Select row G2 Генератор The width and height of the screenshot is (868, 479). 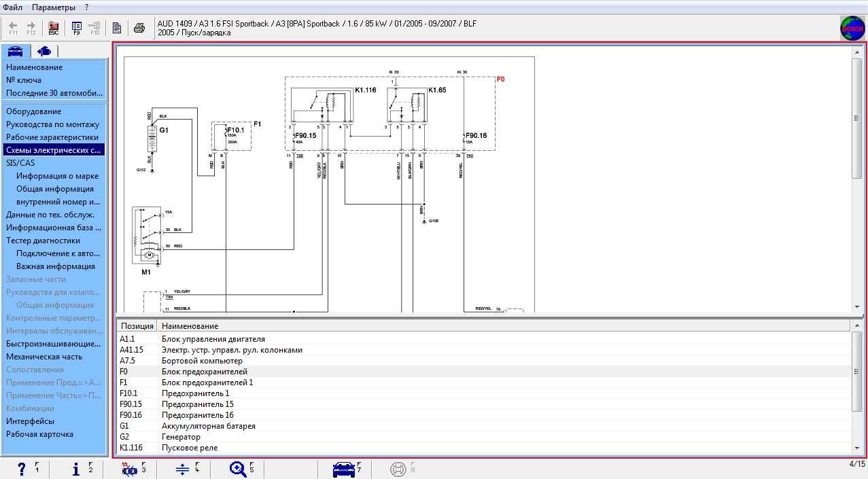tap(484, 437)
